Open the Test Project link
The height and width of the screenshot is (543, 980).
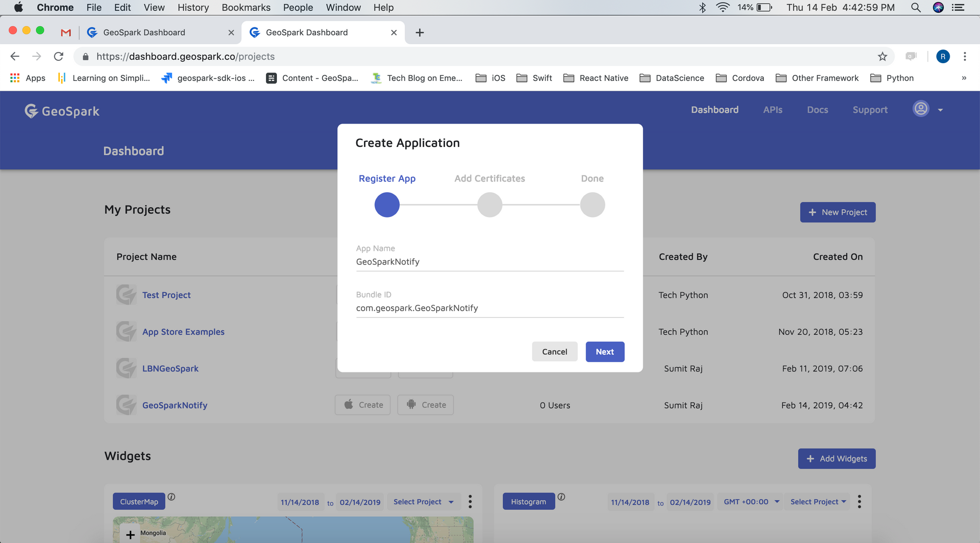(x=166, y=295)
